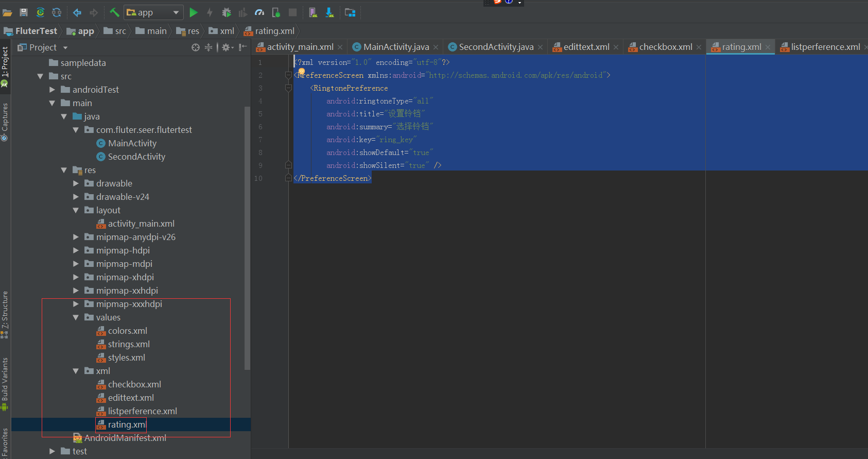The image size is (868, 459).
Task: Open the Profile app gauge icon
Action: tap(259, 12)
